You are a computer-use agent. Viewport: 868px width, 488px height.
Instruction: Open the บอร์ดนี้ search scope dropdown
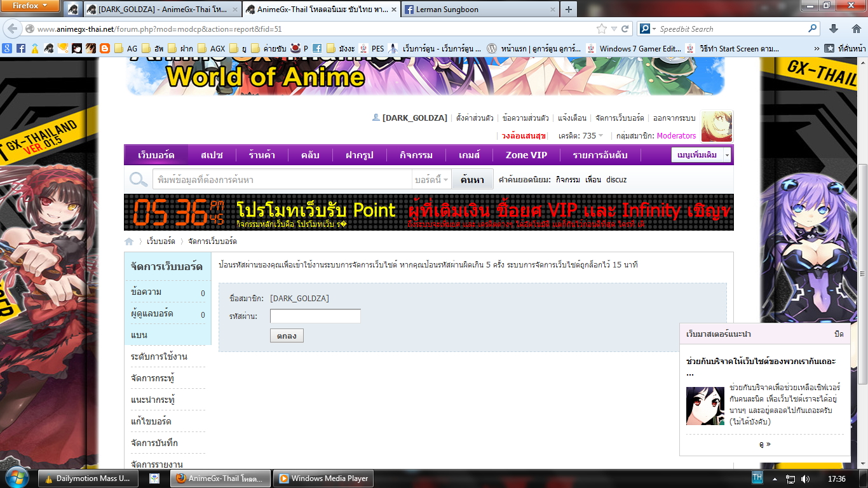click(x=431, y=180)
